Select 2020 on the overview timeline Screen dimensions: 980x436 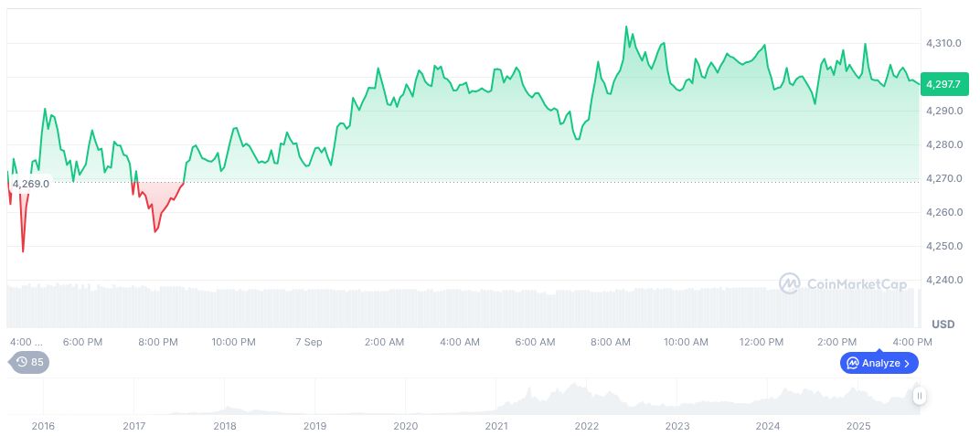click(405, 426)
